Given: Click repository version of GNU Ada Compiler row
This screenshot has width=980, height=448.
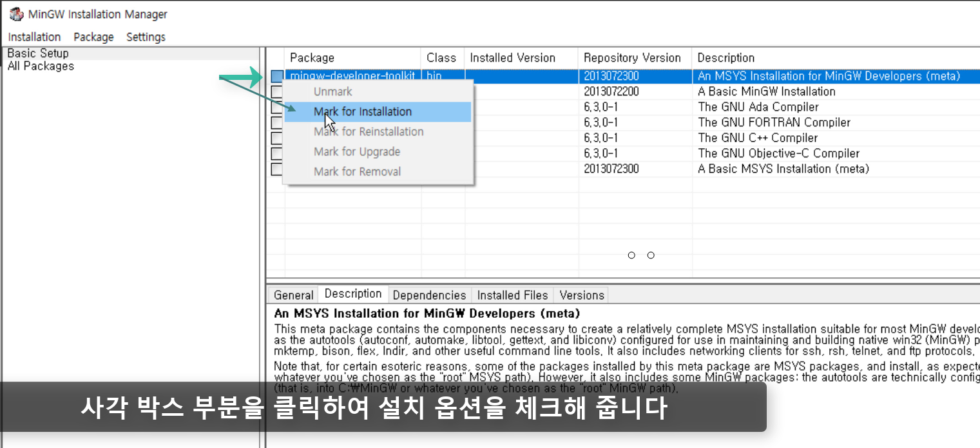Looking at the screenshot, I should coord(601,107).
